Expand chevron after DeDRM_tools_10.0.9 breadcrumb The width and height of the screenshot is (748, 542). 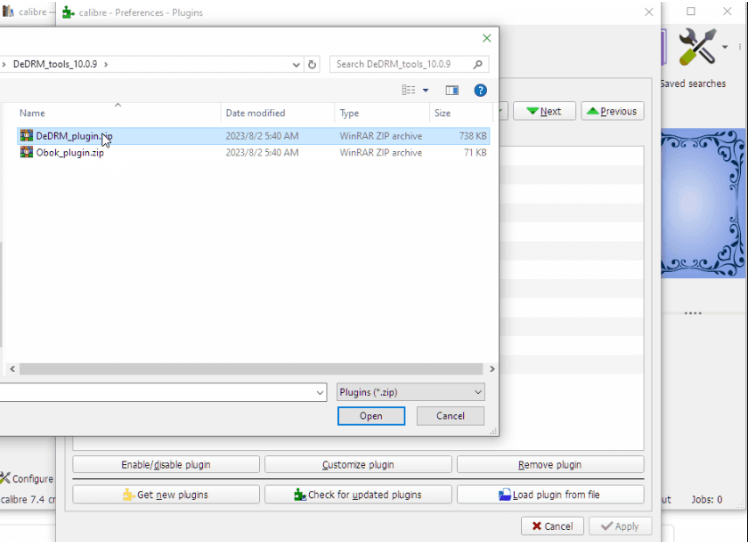tap(106, 64)
